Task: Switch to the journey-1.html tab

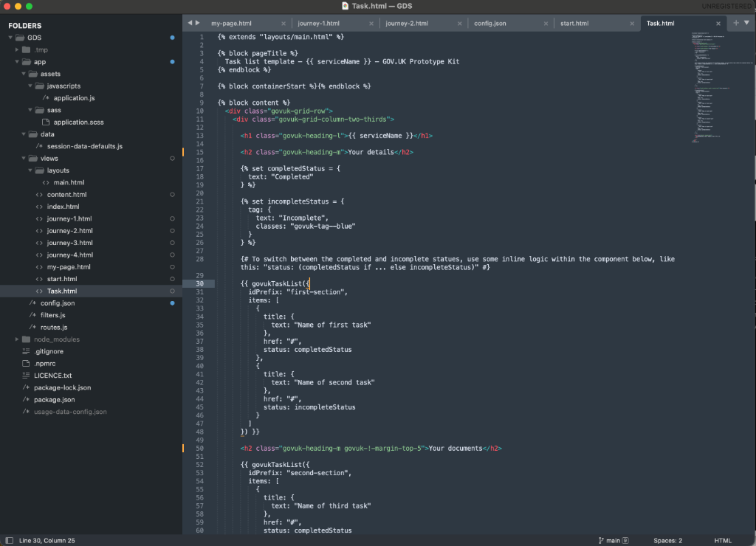Action: (x=318, y=23)
